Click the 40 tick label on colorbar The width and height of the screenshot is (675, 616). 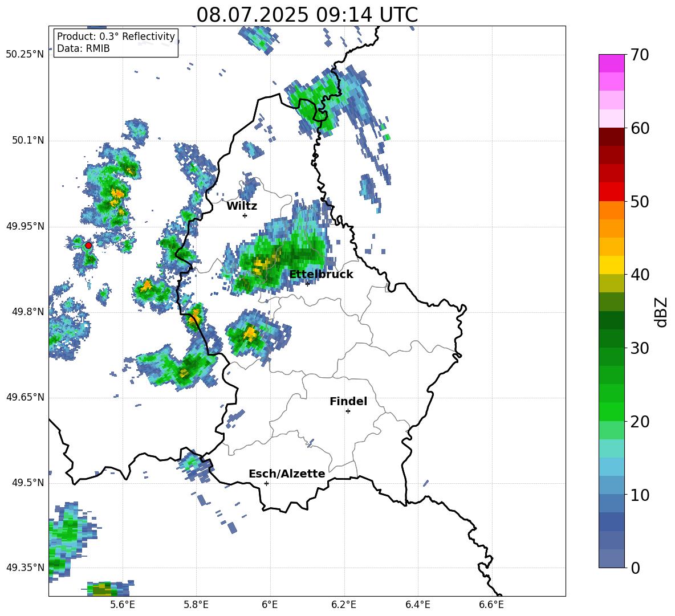point(640,275)
